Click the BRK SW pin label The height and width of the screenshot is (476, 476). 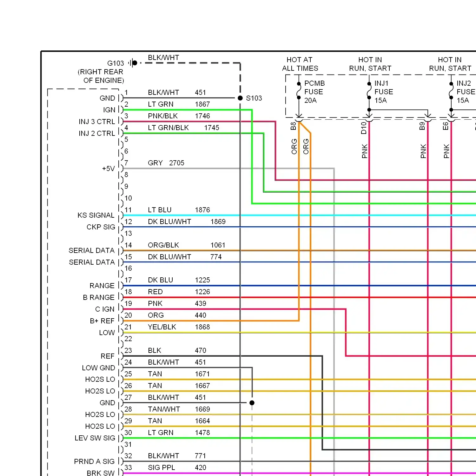pos(101,473)
